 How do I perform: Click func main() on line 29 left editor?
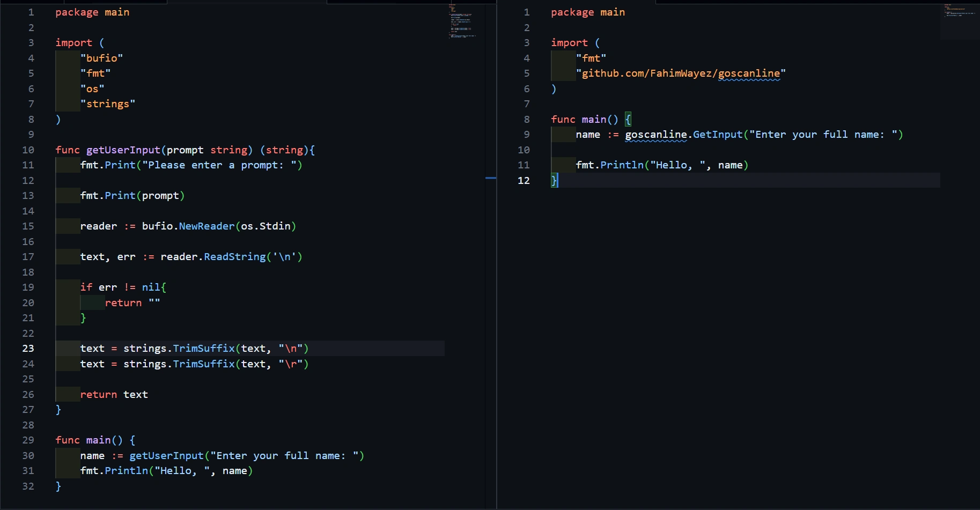[95, 440]
